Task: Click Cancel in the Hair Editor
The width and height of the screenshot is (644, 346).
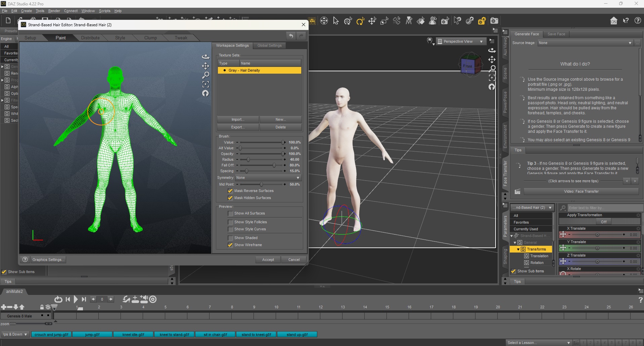Action: click(x=294, y=260)
